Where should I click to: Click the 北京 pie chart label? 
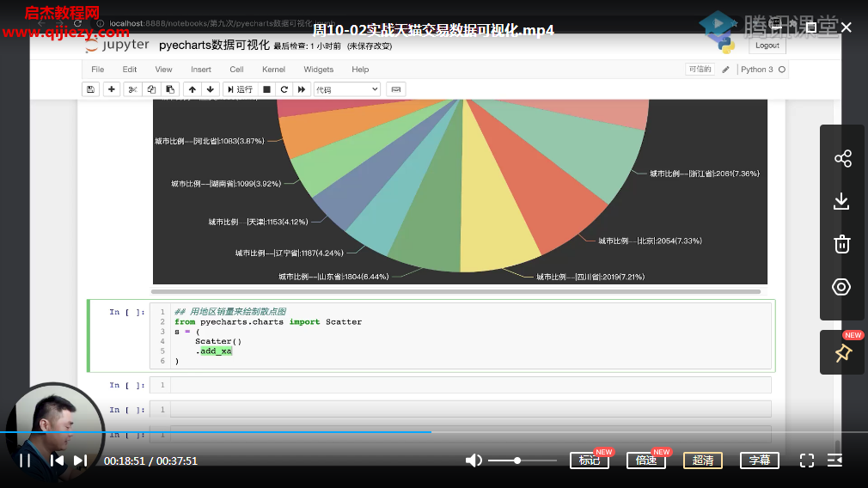[650, 241]
